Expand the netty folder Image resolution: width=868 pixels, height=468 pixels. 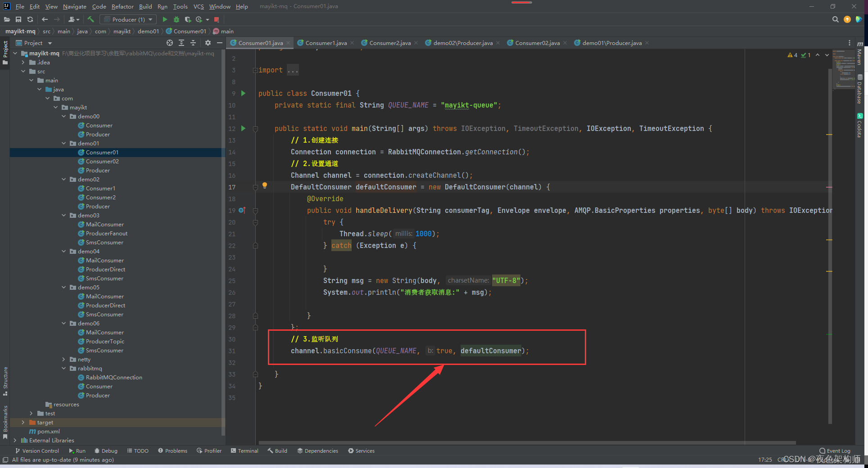64,359
